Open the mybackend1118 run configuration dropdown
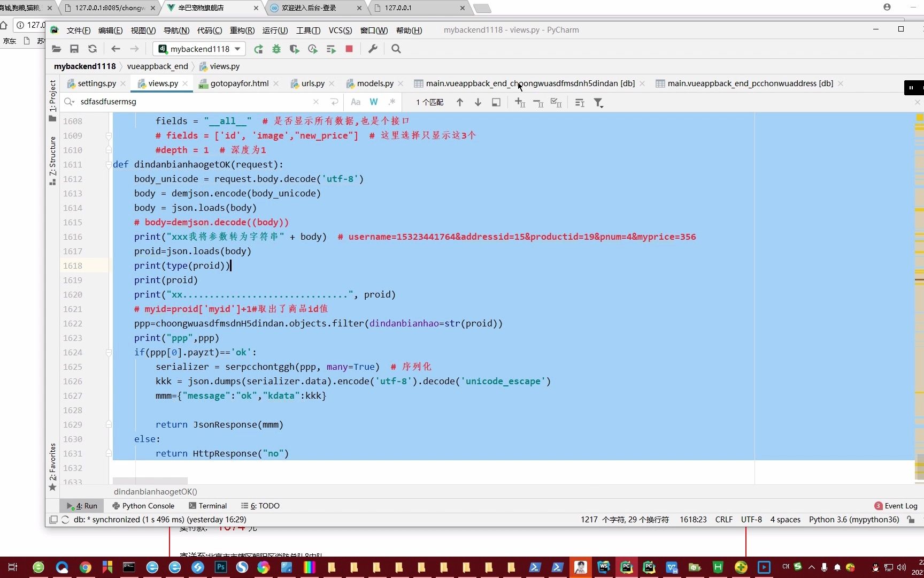 pyautogui.click(x=199, y=49)
